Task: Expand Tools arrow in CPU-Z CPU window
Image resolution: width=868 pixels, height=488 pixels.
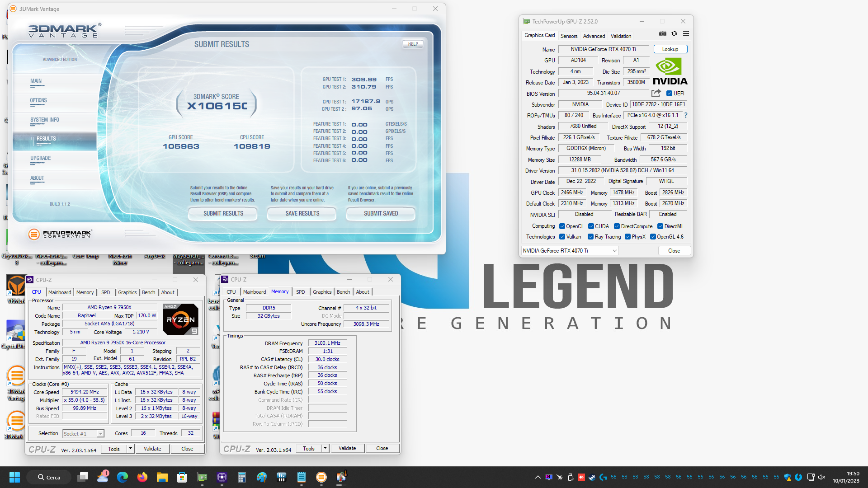Action: [x=130, y=449]
